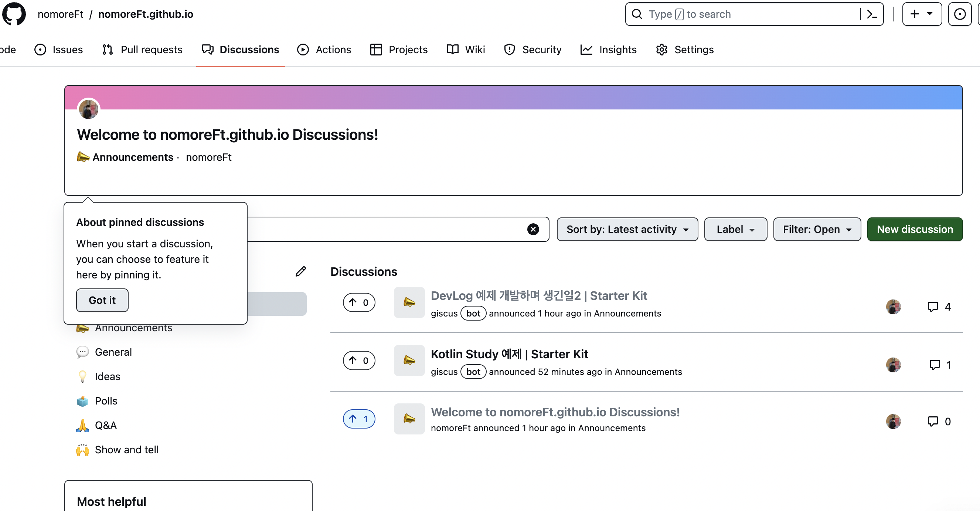980x511 pixels.
Task: Clear the discussion search with the X icon
Action: pos(533,229)
